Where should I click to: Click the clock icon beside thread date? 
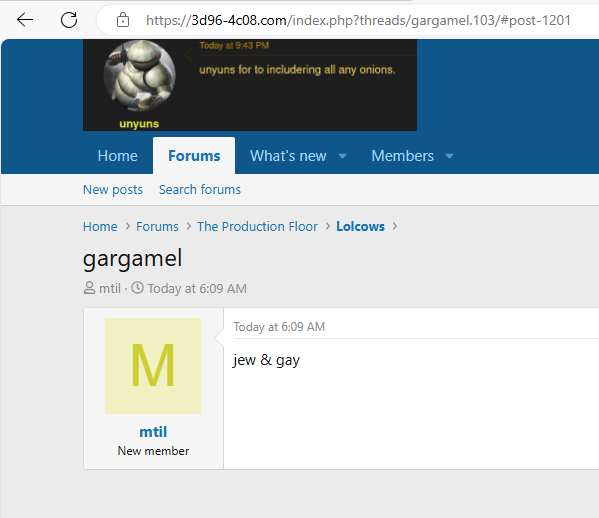pos(138,288)
